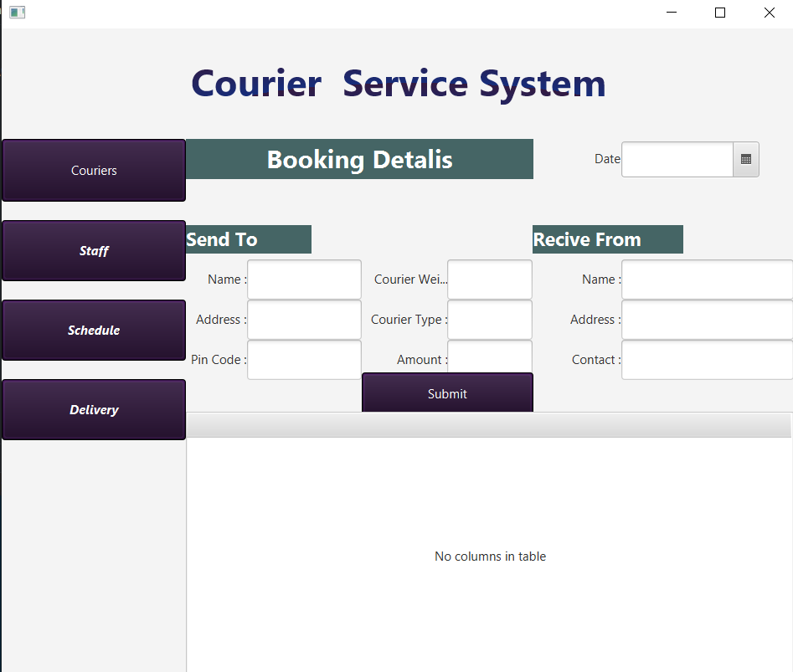
Task: Click the application icon in title bar
Action: click(17, 13)
